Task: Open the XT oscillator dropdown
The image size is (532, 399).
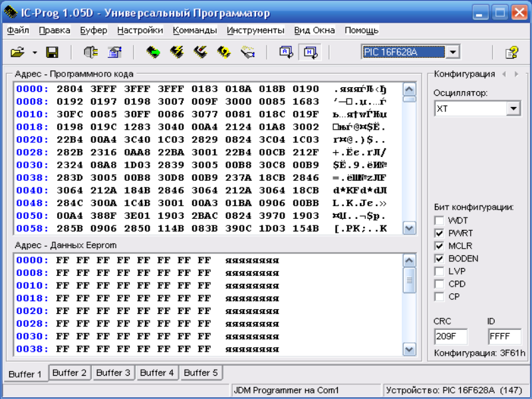Action: point(513,108)
